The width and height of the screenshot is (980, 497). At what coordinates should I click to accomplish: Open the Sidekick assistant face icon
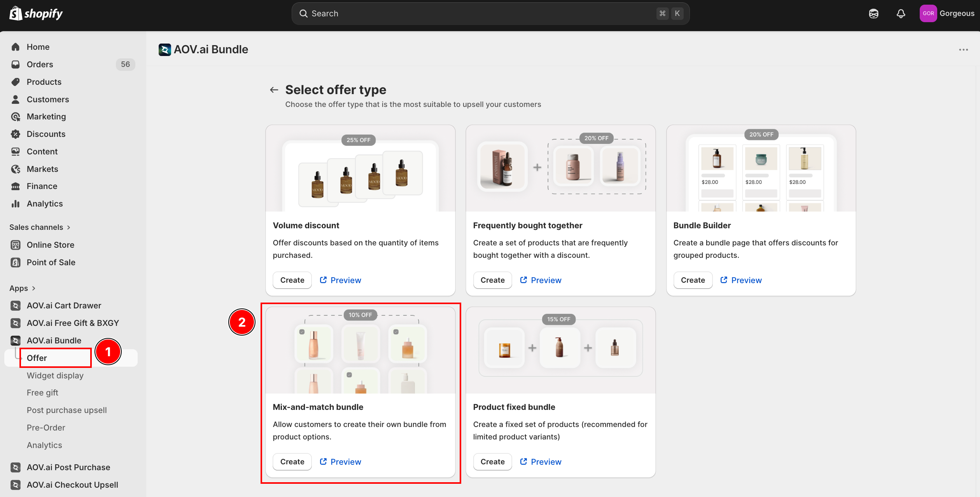click(x=874, y=14)
